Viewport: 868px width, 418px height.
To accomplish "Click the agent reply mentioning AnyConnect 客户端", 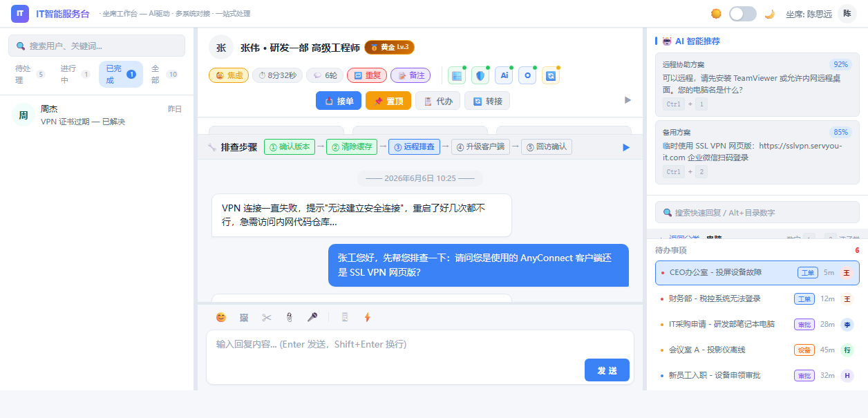I will point(478,265).
